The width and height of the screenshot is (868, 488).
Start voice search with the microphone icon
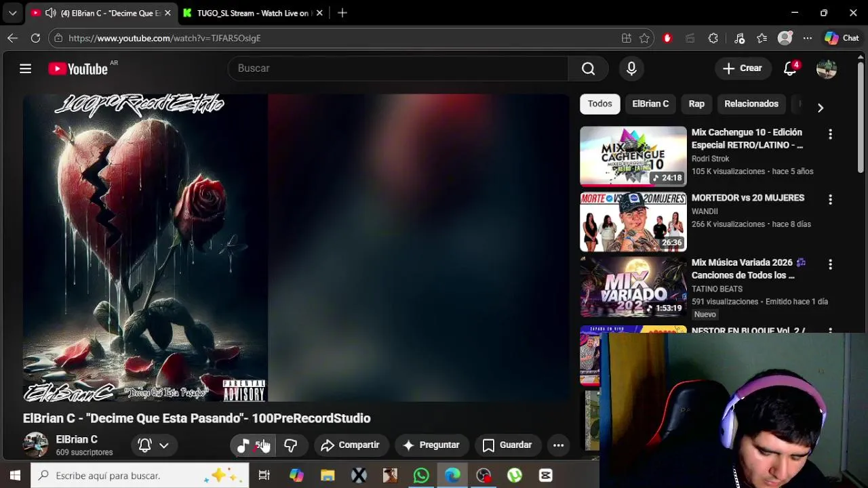pyautogui.click(x=631, y=68)
